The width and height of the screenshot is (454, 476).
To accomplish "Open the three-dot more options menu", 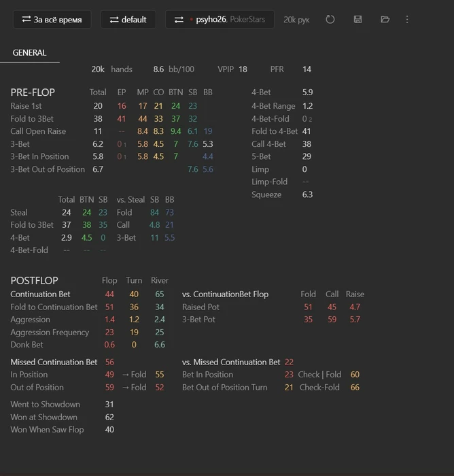I will coord(407,20).
